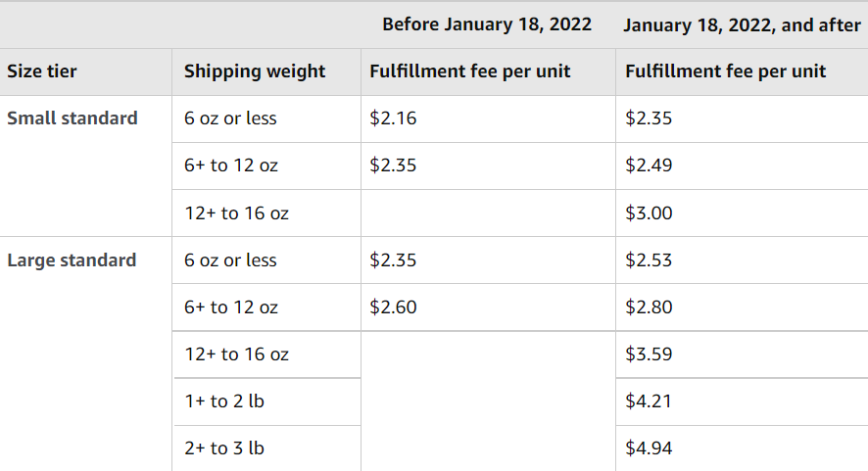Image resolution: width=868 pixels, height=471 pixels.
Task: Click the $2.80 fee value
Action: [649, 307]
